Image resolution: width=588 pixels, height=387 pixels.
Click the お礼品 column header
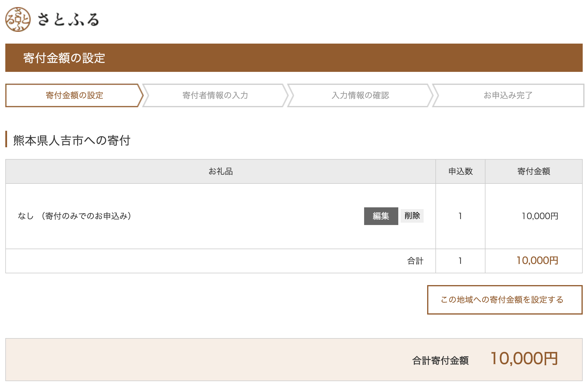tap(220, 171)
